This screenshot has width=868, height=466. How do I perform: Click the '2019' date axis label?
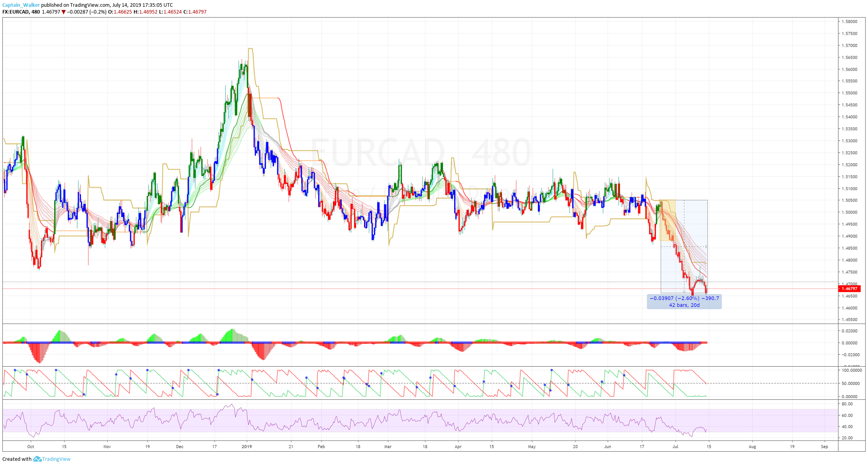(247, 447)
